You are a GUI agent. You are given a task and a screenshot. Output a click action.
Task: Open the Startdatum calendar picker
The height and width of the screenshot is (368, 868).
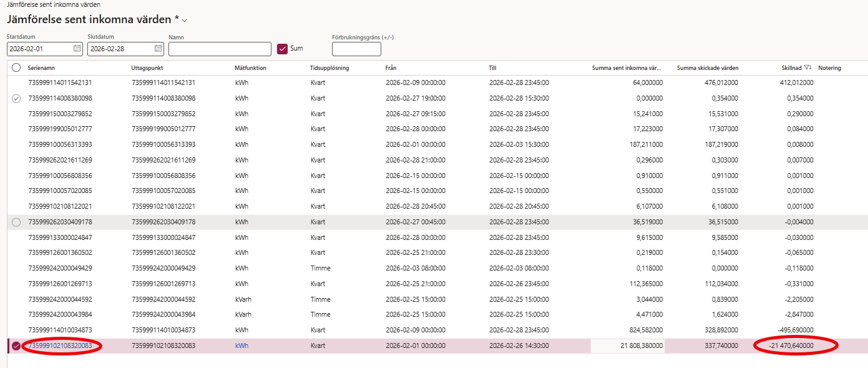77,49
